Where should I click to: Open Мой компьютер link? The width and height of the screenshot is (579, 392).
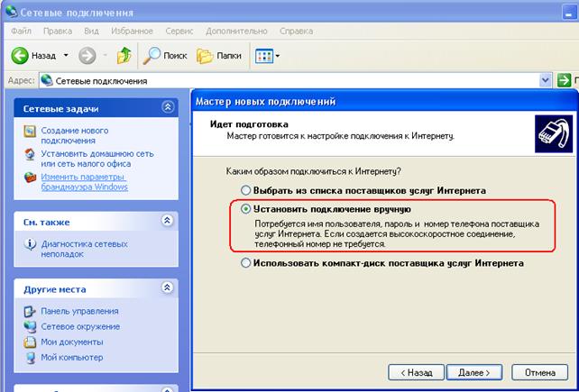tap(71, 358)
